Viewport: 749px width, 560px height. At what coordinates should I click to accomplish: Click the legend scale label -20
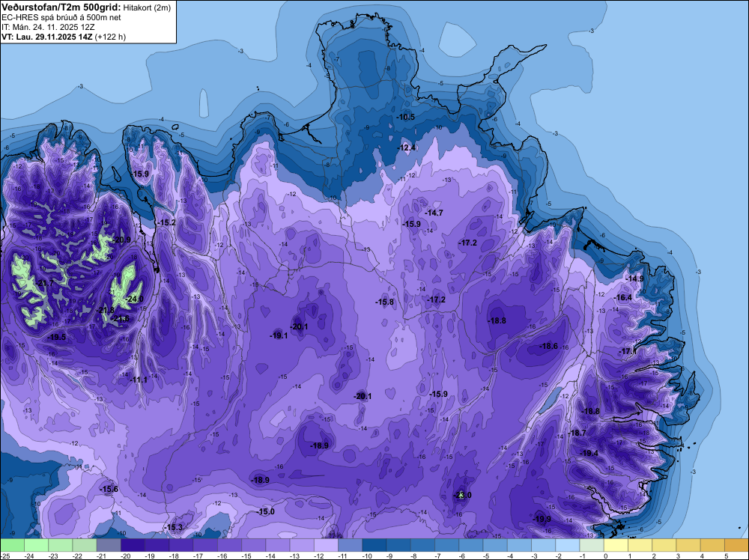click(x=126, y=556)
